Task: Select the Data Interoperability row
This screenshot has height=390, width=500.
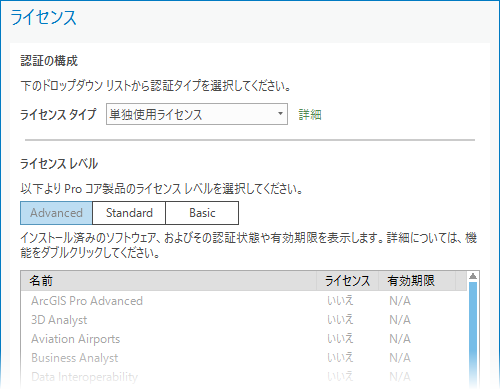Action: (x=244, y=377)
